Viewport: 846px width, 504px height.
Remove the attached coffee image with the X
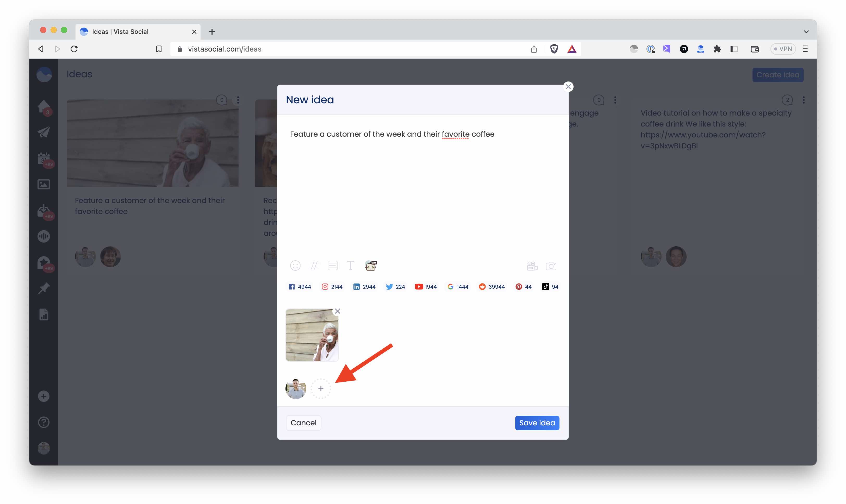337,311
